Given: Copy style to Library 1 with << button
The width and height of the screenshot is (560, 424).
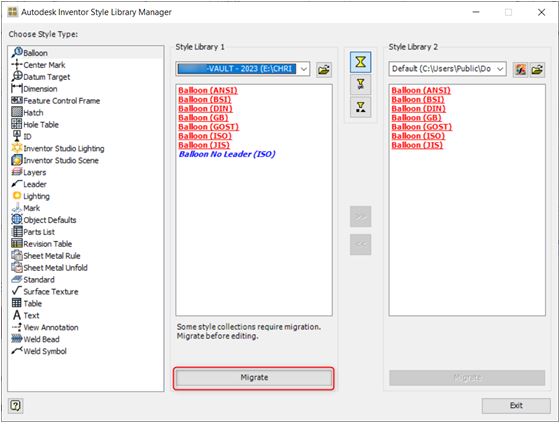Looking at the screenshot, I should tap(361, 245).
